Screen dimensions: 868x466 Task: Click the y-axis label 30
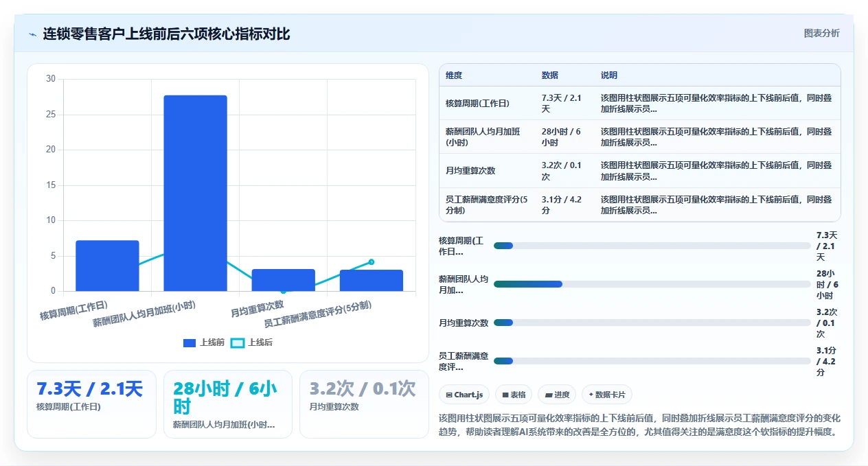click(x=51, y=79)
